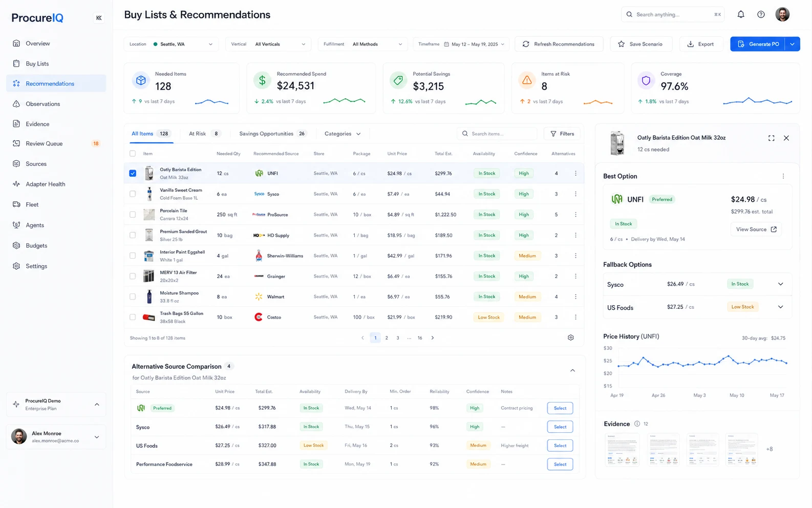The width and height of the screenshot is (812, 508).
Task: Toggle the select-all header checkbox
Action: 133,154
